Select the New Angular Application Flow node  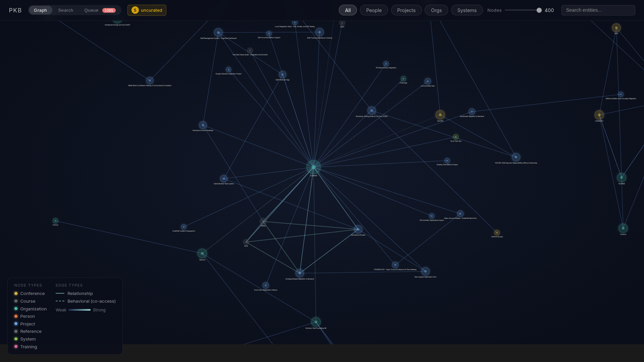click(425, 271)
